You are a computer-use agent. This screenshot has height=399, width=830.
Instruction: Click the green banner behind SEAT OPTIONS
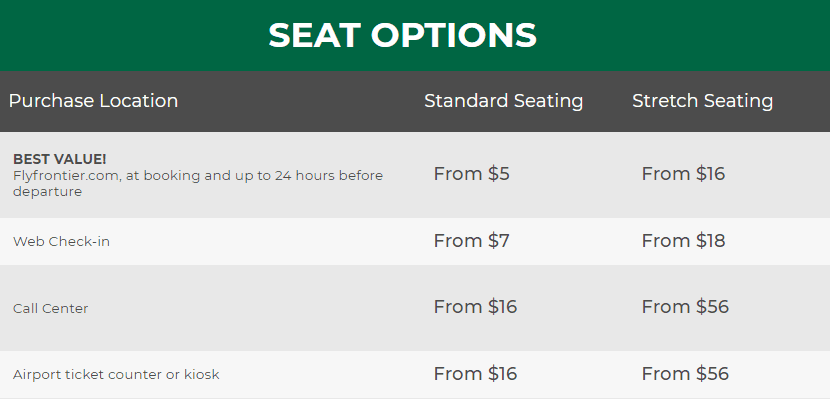coord(415,35)
